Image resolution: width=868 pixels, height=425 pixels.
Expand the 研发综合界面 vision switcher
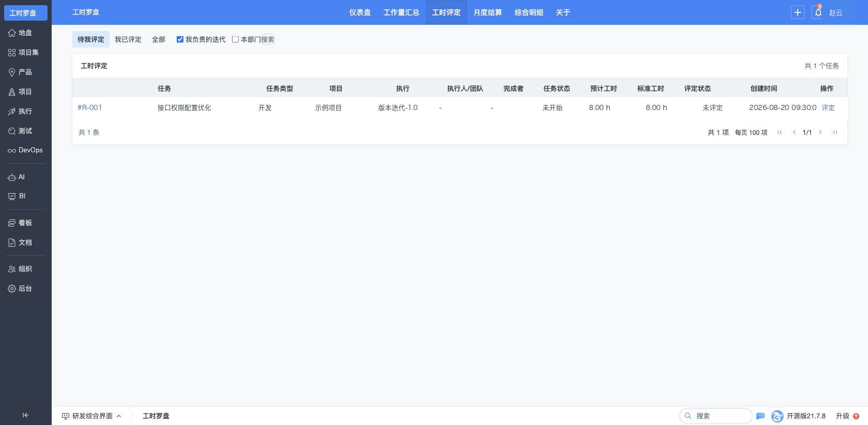tap(91, 416)
